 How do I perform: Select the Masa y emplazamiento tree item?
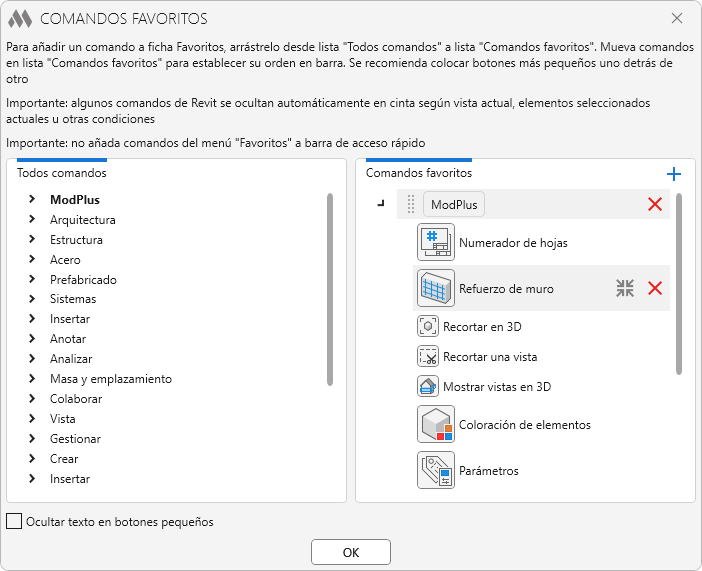click(x=111, y=379)
